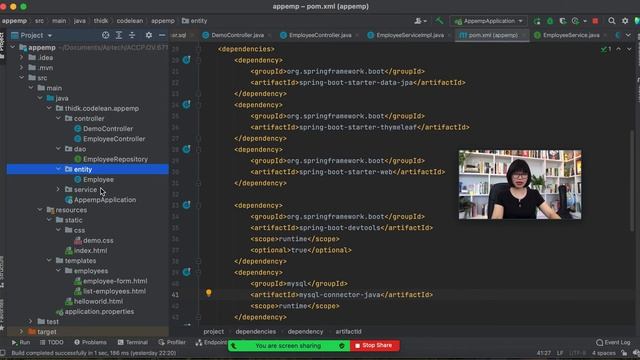
Task: Open the Problems tool window
Action: (90, 342)
